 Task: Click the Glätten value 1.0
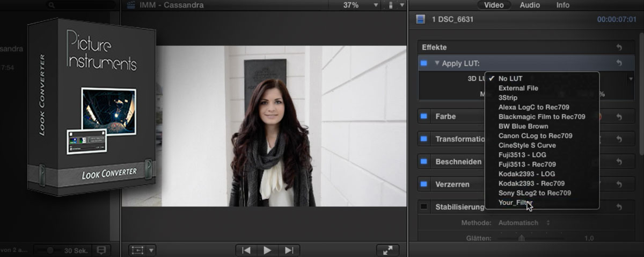pyautogui.click(x=589, y=238)
